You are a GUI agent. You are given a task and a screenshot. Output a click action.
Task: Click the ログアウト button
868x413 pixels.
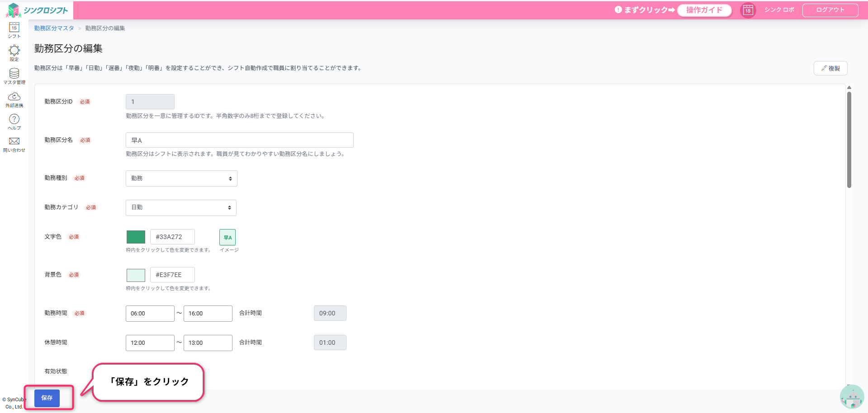point(830,10)
